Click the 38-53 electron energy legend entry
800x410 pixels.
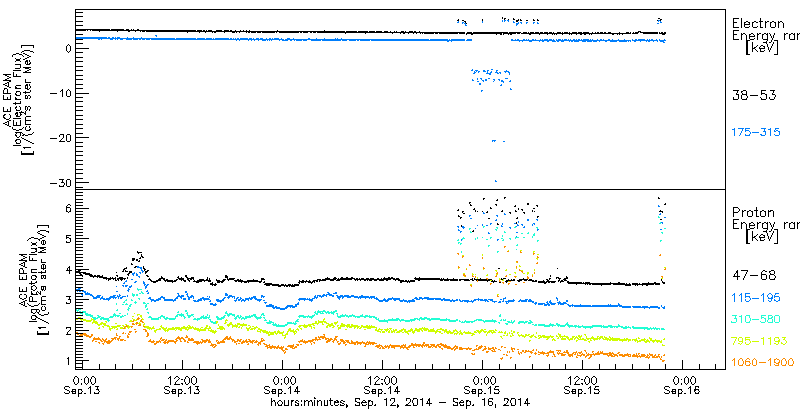[x=754, y=95]
